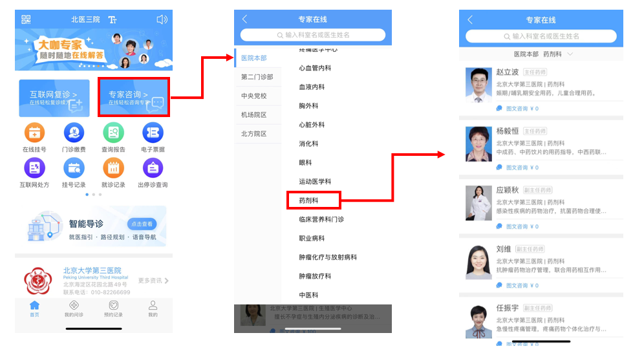Image resolution: width=644 pixels, height=355 pixels.
Task: Open 更多资讯 more info link
Action: (x=153, y=281)
